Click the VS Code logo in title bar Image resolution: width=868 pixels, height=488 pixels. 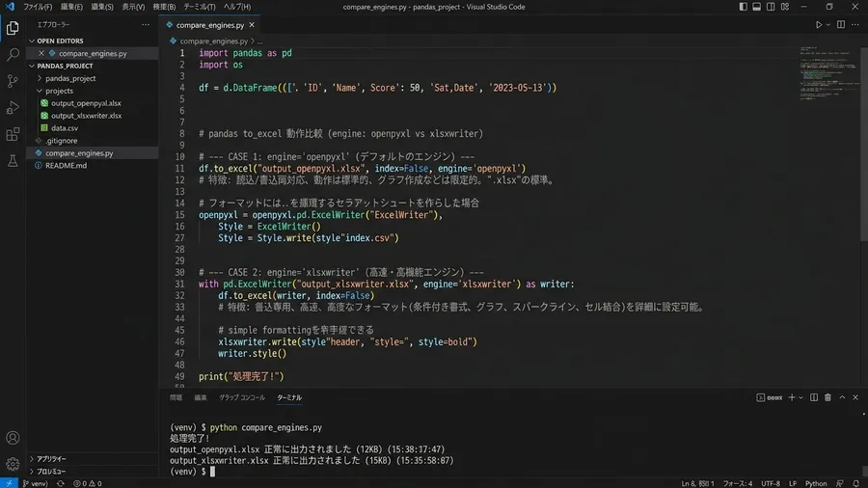click(10, 7)
